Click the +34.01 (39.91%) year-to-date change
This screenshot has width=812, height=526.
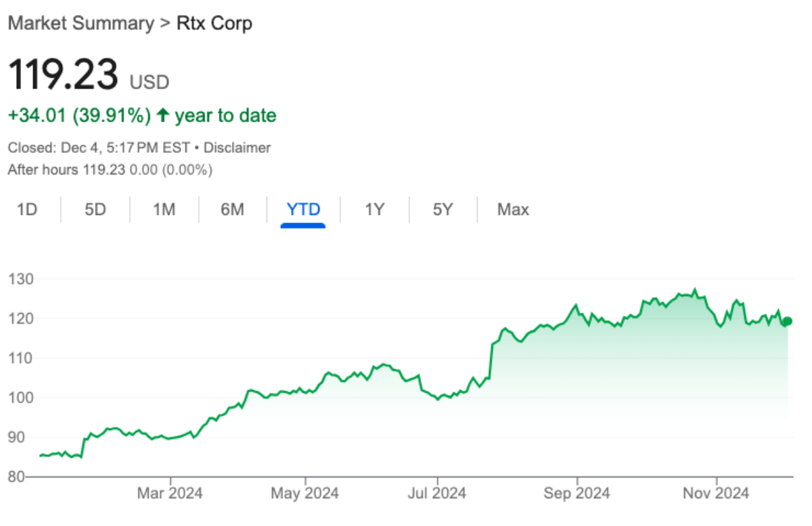click(79, 116)
